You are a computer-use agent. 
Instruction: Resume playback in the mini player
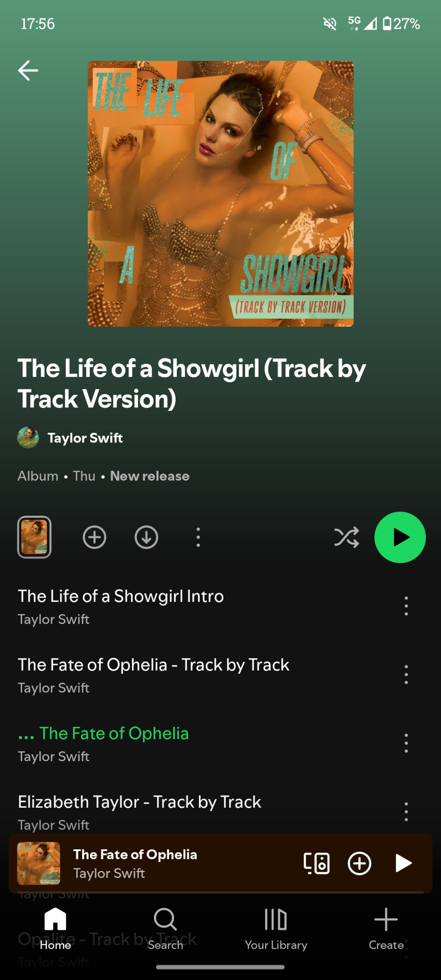pos(403,863)
